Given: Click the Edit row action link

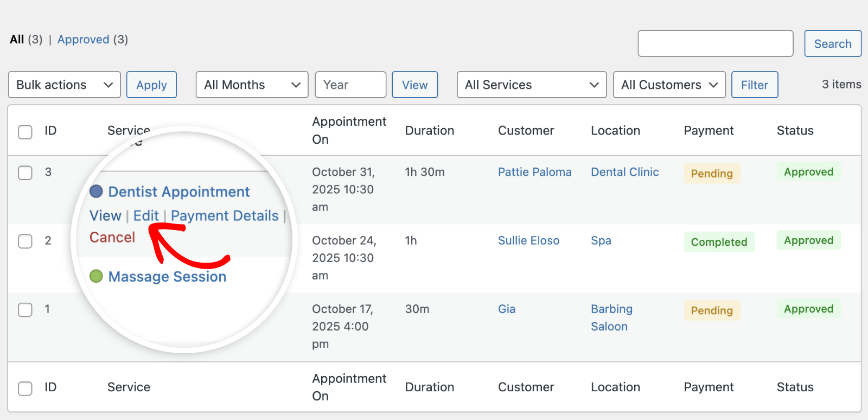Looking at the screenshot, I should point(146,216).
